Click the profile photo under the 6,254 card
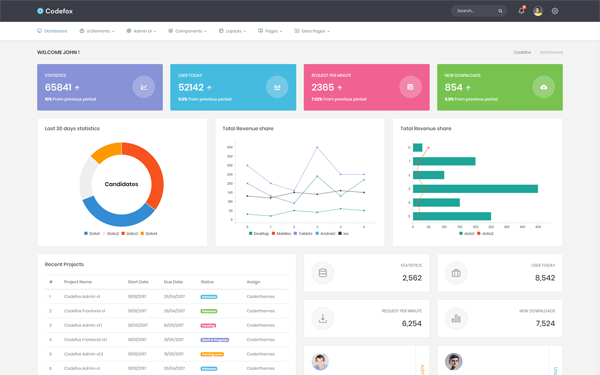 pyautogui.click(x=320, y=362)
